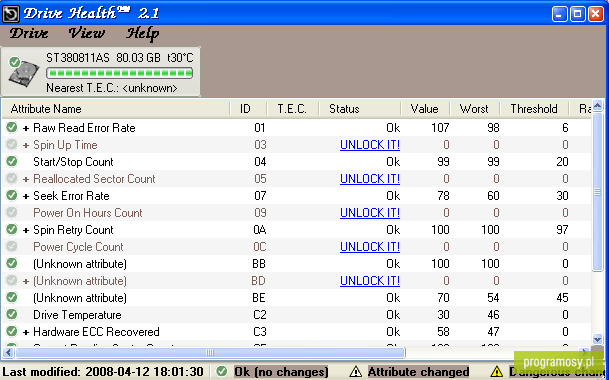This screenshot has width=609, height=380.
Task: Click green status icon for Seek Error Rate
Action: pyautogui.click(x=12, y=195)
